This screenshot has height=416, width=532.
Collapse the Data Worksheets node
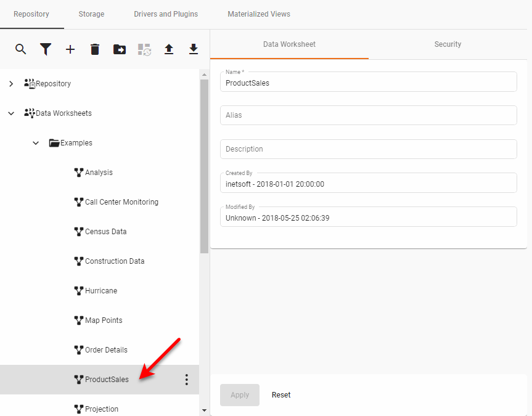[x=11, y=113]
